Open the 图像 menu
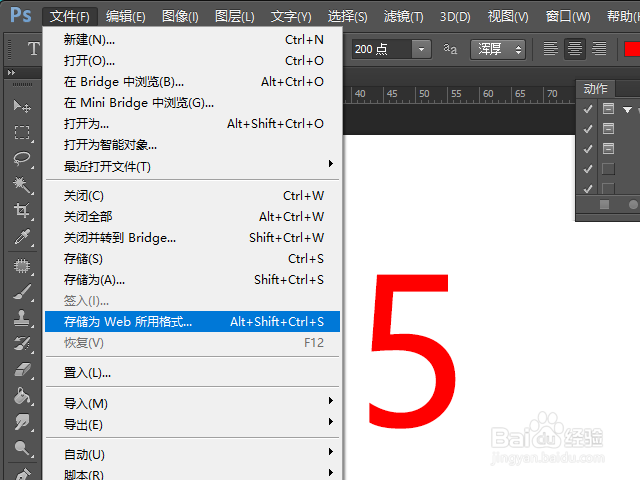Image resolution: width=640 pixels, height=480 pixels. 180,16
